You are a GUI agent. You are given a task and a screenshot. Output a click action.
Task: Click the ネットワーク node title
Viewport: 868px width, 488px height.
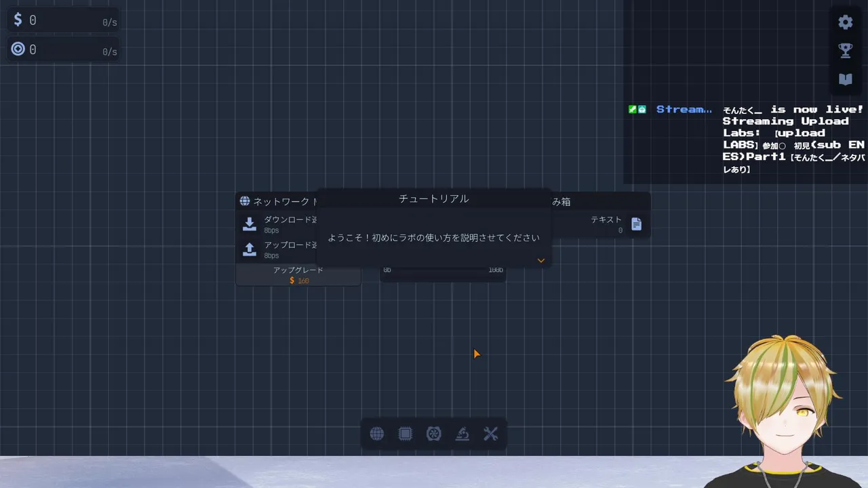tap(285, 201)
